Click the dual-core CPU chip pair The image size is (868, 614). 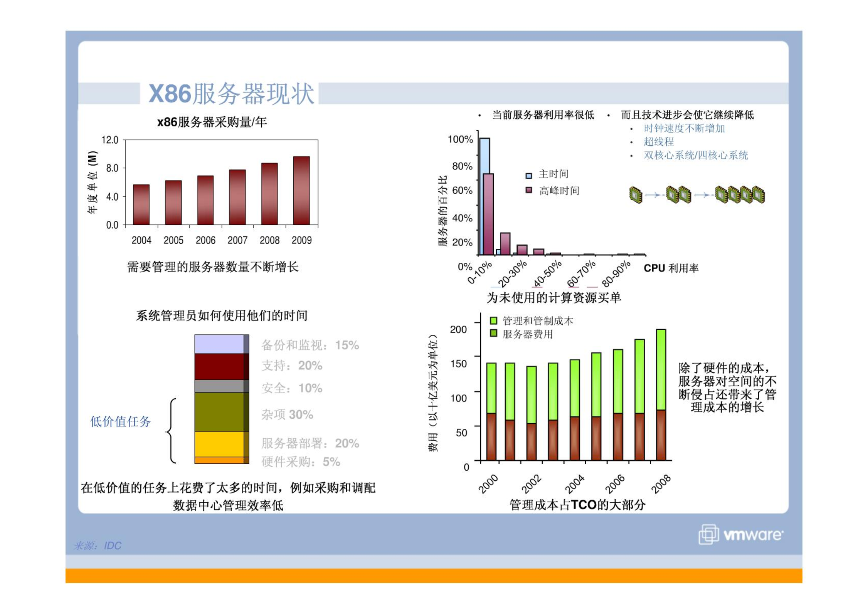point(678,194)
